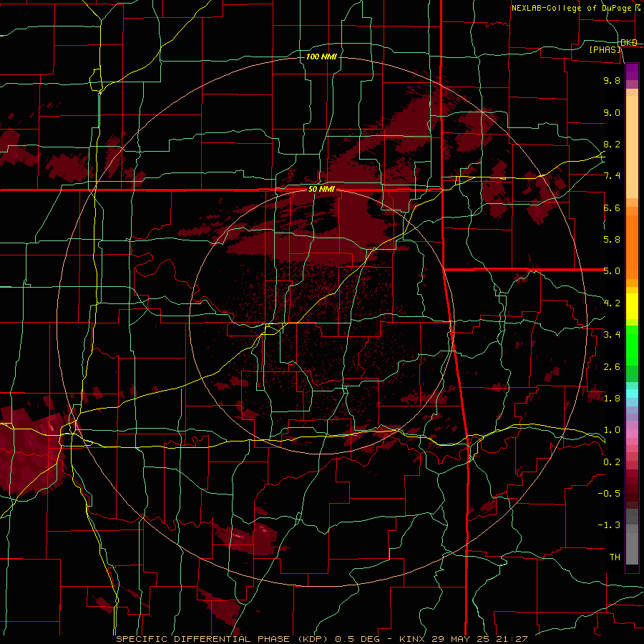644x644 pixels.
Task: Select the 9.8 scale value
Action: pyautogui.click(x=612, y=80)
